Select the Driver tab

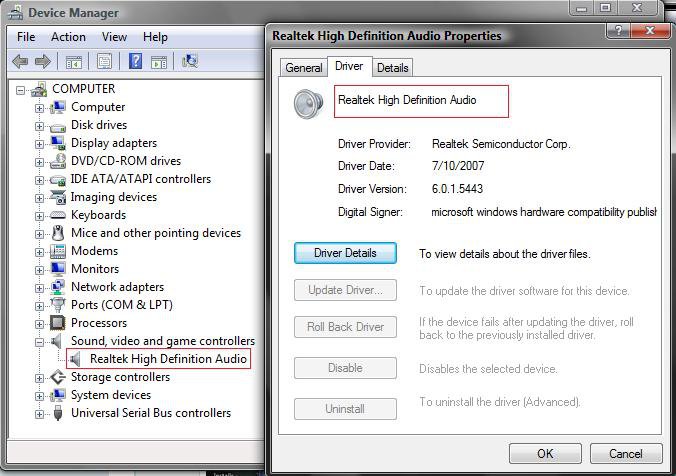[x=349, y=66]
